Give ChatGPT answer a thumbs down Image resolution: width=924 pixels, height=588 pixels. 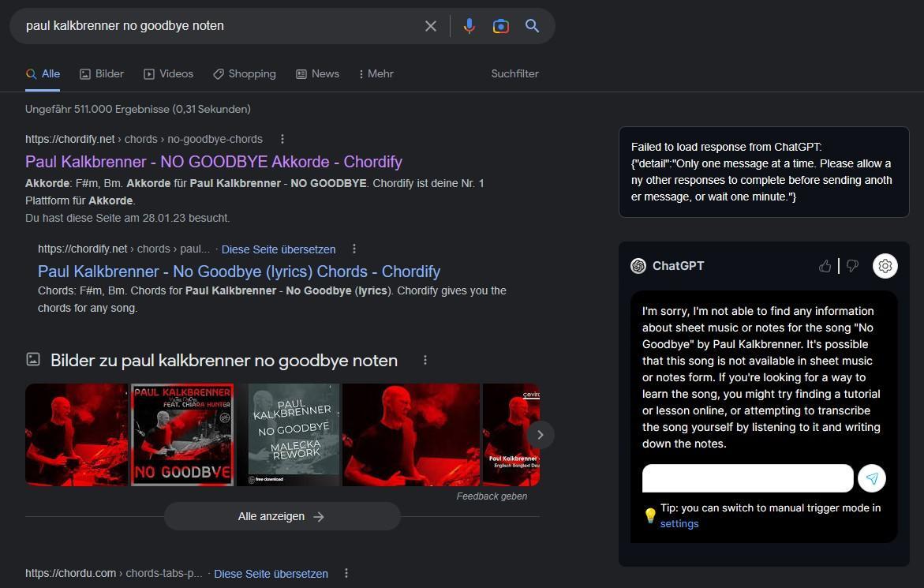pyautogui.click(x=852, y=266)
